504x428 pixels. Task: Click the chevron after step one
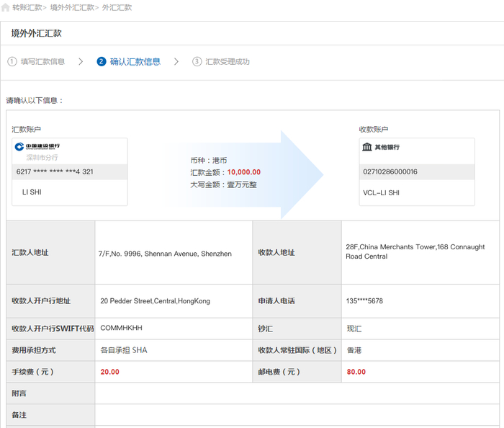tap(81, 62)
